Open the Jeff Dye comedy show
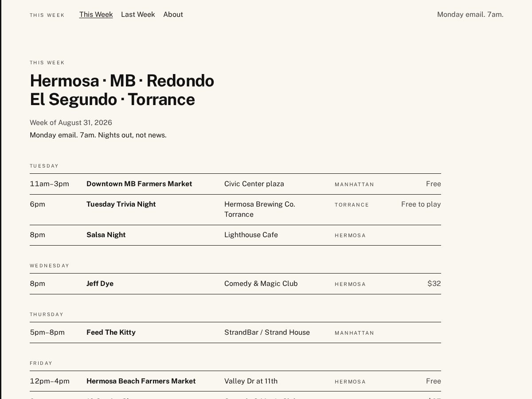This screenshot has height=399, width=532. (100, 284)
